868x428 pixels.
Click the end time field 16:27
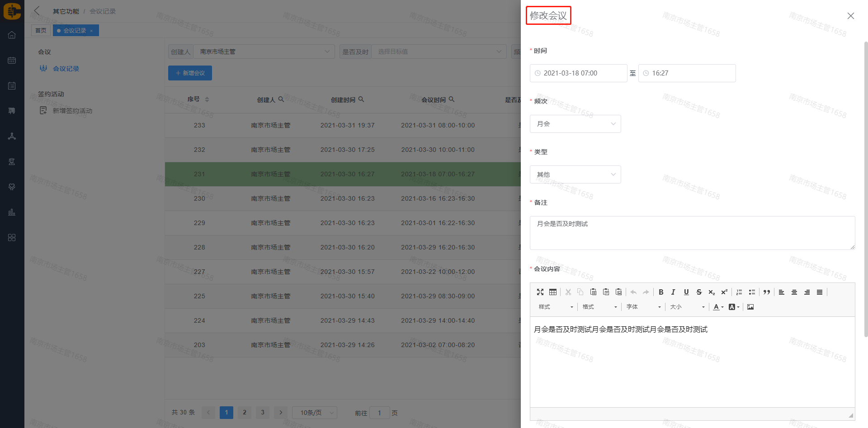pyautogui.click(x=687, y=73)
